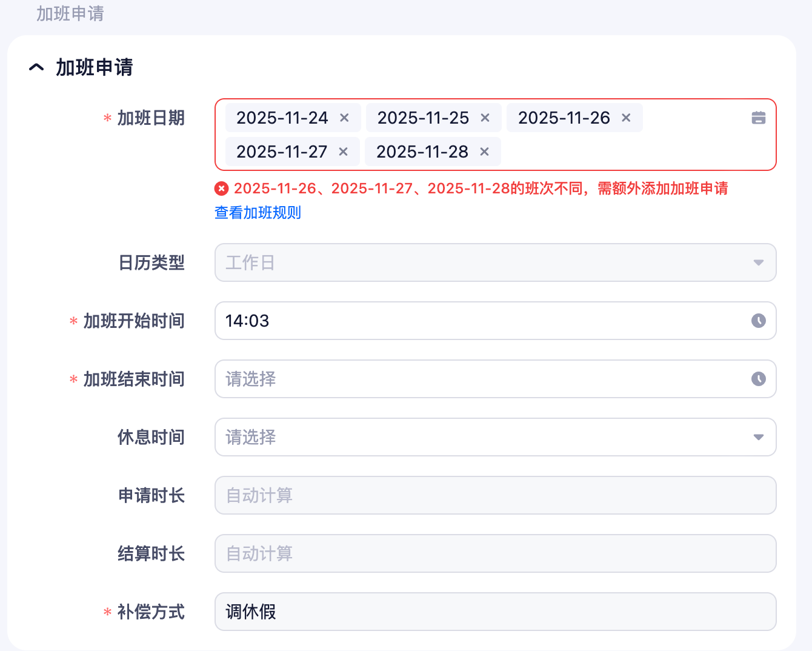Click the 申请时长 auto-calculated field
The width and height of the screenshot is (812, 651).
click(x=495, y=495)
